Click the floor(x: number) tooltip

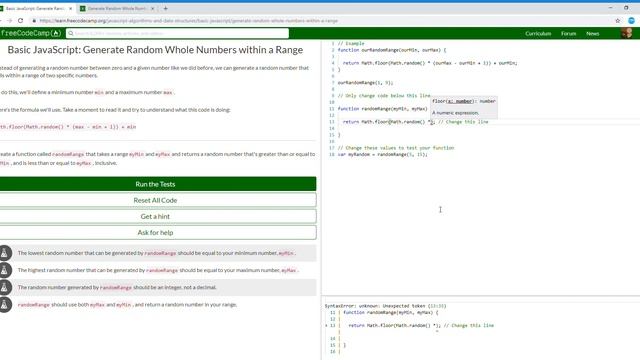464,107
